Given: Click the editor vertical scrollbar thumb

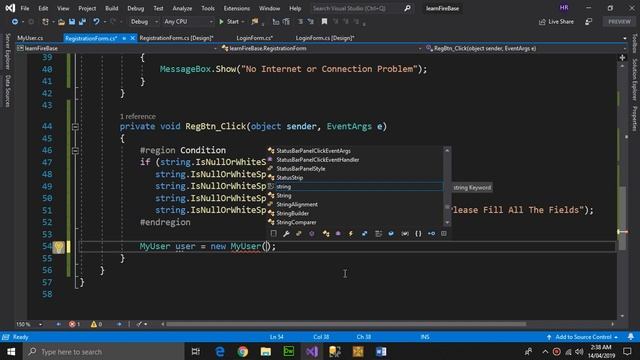Looking at the screenshot, I should 622,218.
